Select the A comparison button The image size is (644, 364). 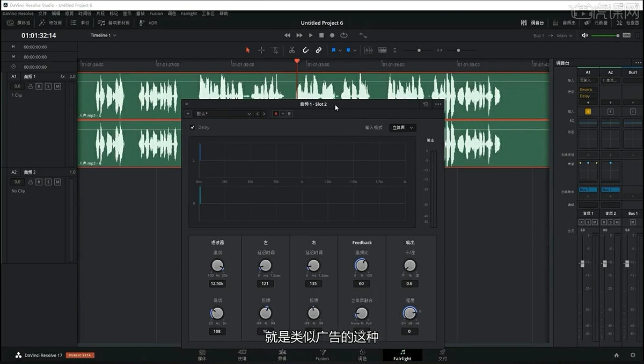click(x=276, y=114)
